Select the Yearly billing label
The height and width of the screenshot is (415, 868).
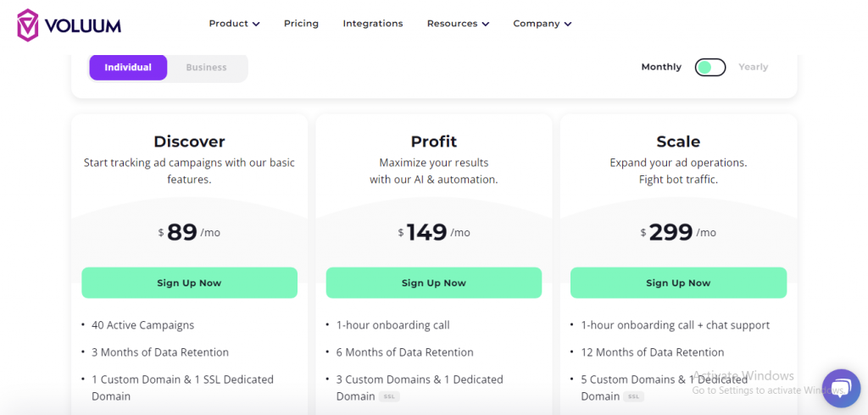coord(753,67)
